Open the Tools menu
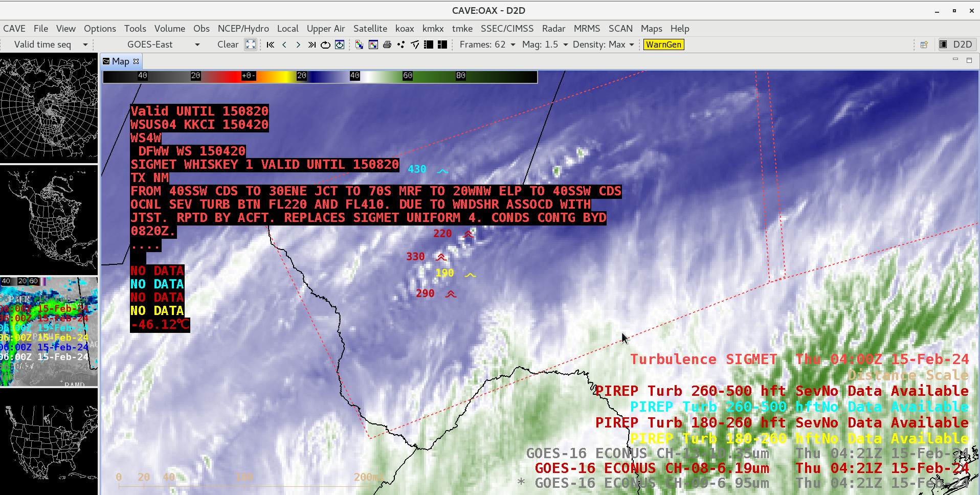 click(x=135, y=29)
